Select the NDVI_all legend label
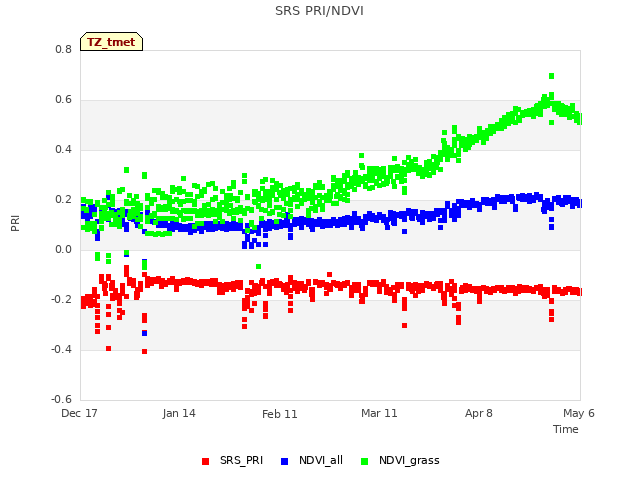The height and width of the screenshot is (480, 640). 321,460
